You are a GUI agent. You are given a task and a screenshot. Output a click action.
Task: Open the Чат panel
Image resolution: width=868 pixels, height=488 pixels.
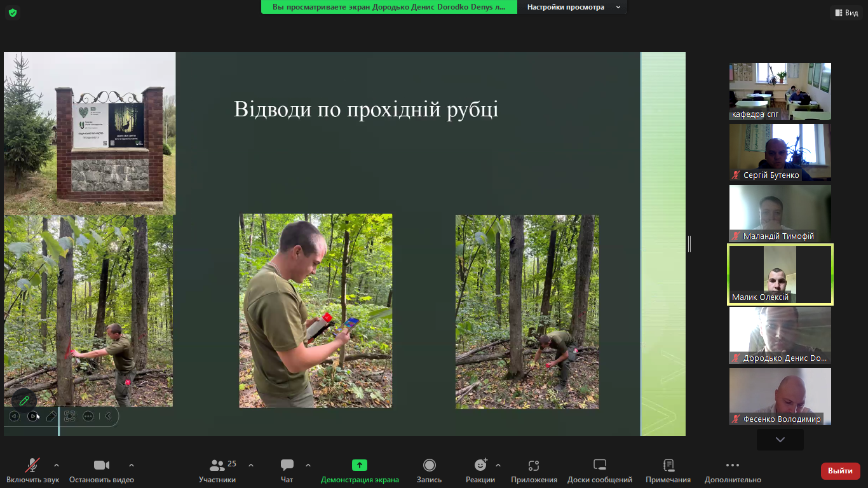pos(287,470)
